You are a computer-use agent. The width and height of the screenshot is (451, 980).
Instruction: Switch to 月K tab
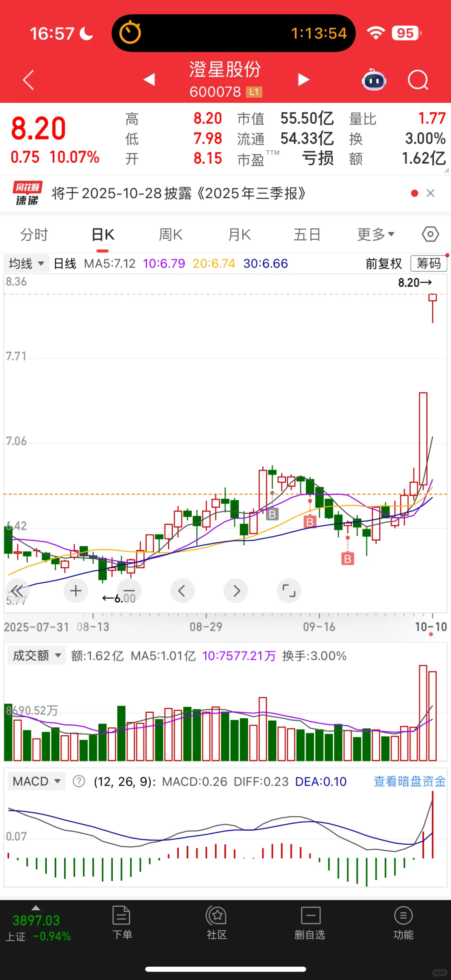pyautogui.click(x=239, y=235)
